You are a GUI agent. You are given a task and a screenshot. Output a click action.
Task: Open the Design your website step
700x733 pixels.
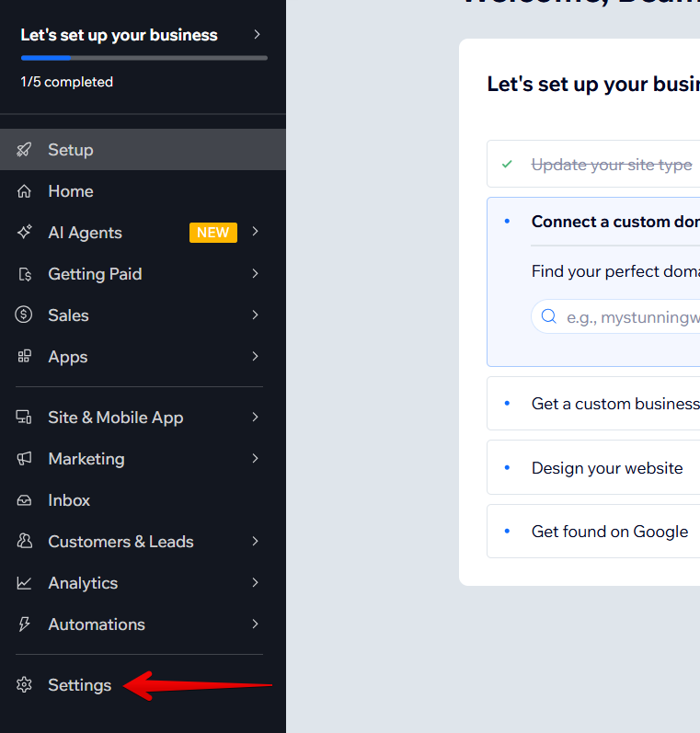point(607,468)
